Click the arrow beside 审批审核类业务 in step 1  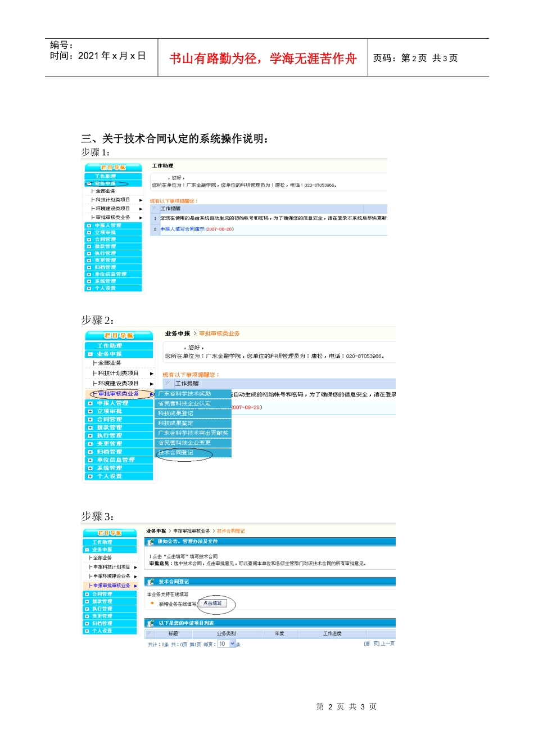click(141, 217)
